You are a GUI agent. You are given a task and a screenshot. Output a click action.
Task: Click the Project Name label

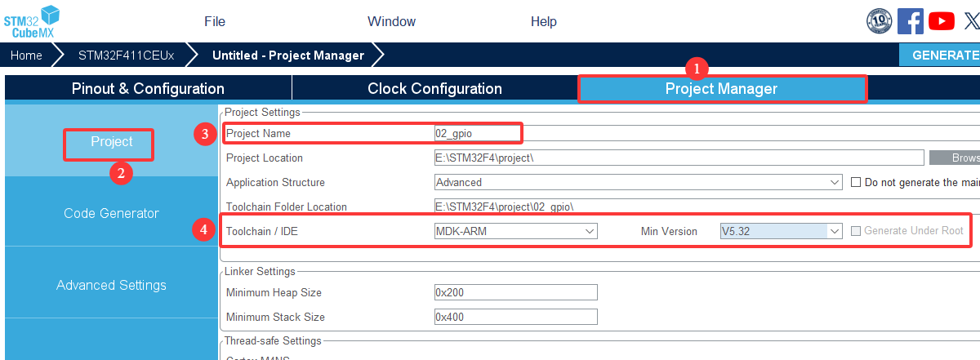tap(258, 133)
